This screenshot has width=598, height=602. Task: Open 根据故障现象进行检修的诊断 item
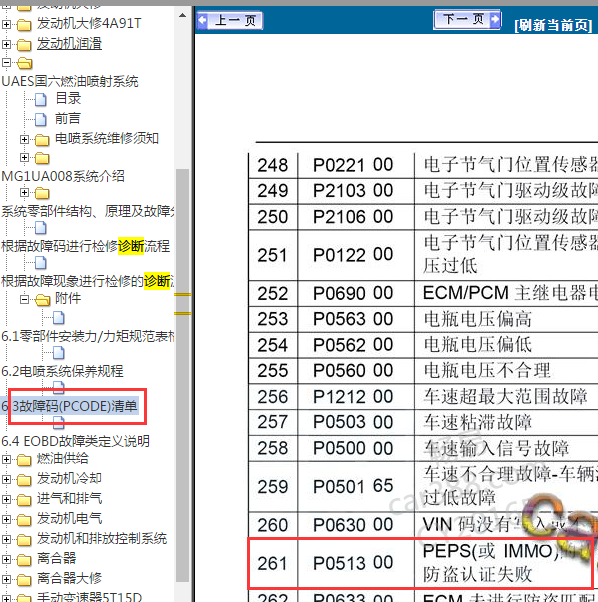coord(87,281)
